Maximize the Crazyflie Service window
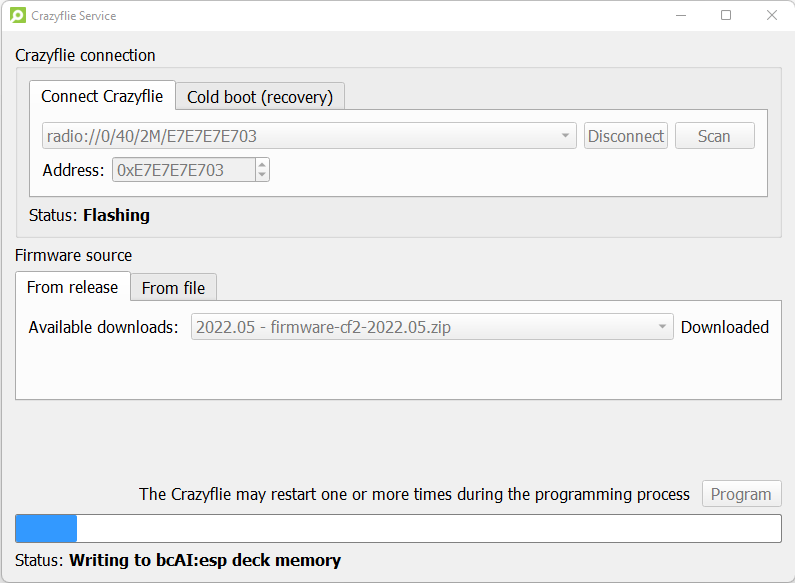Viewport: 795px width, 583px height. [x=726, y=15]
